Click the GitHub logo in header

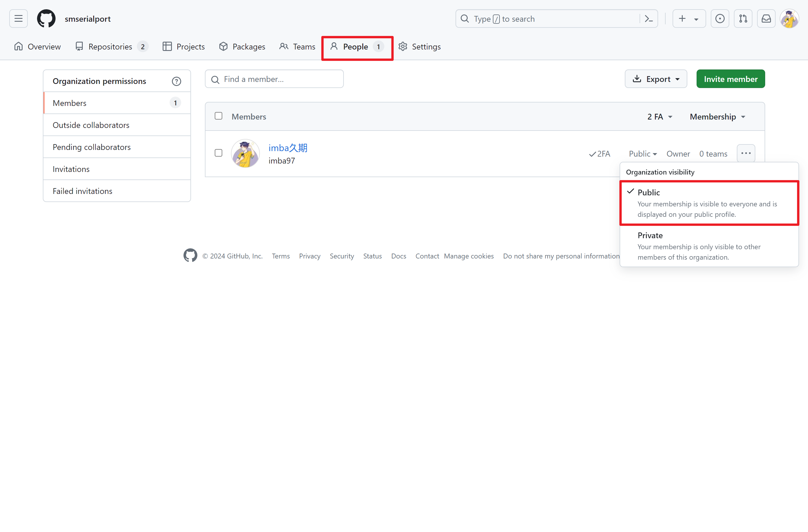click(46, 19)
